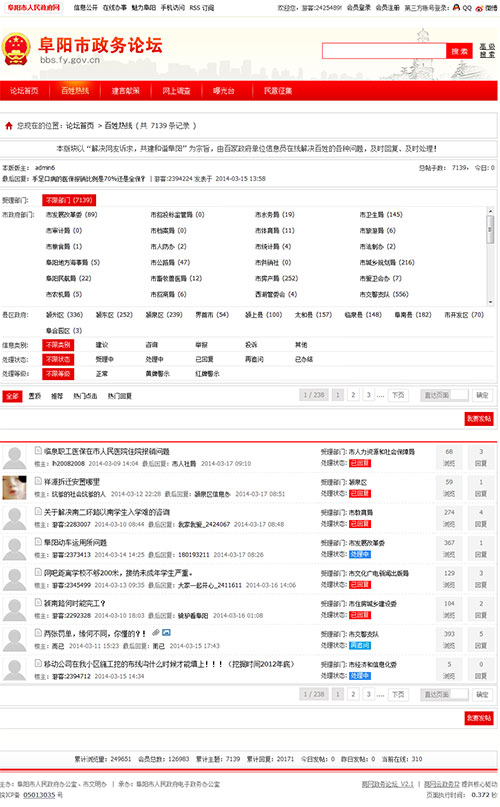Open the RSS 订阅 link
This screenshot has width=500, height=807.
(x=202, y=8)
